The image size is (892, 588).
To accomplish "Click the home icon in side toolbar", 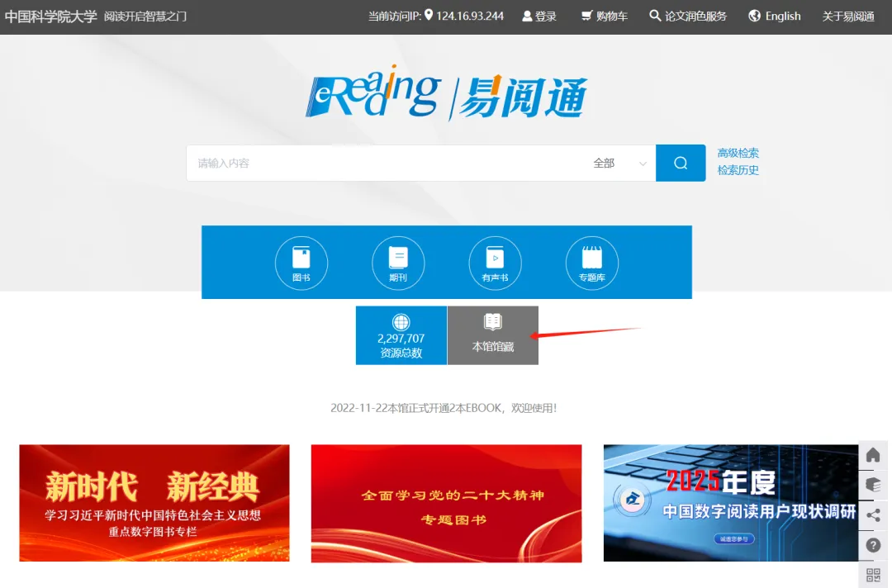I will tap(873, 455).
